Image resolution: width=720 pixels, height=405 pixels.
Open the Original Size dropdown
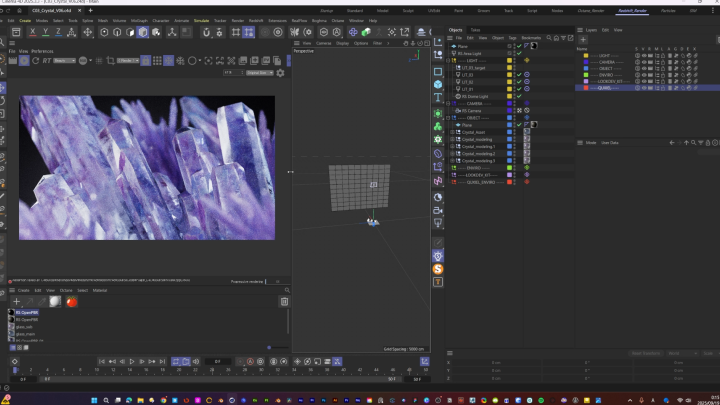[259, 73]
